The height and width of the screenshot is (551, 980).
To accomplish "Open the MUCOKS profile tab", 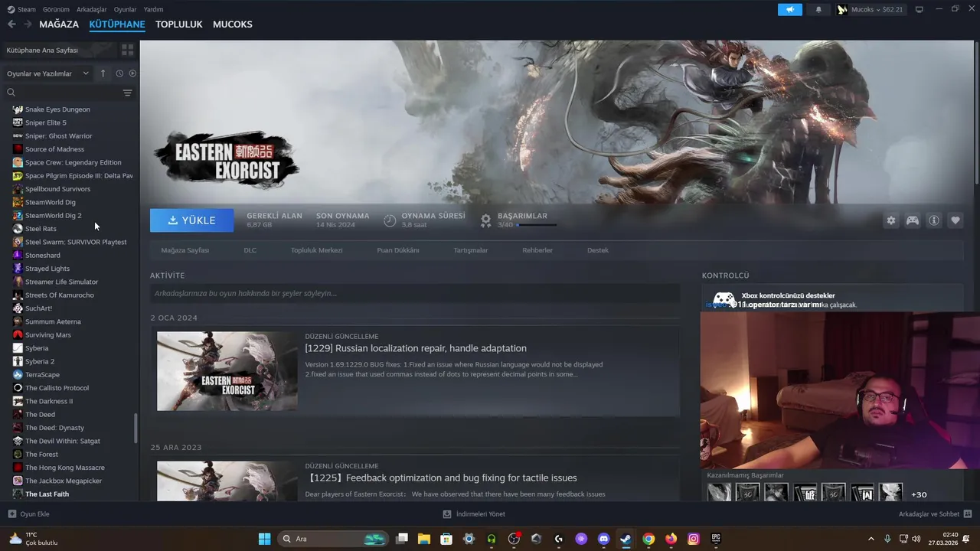I will [x=232, y=24].
